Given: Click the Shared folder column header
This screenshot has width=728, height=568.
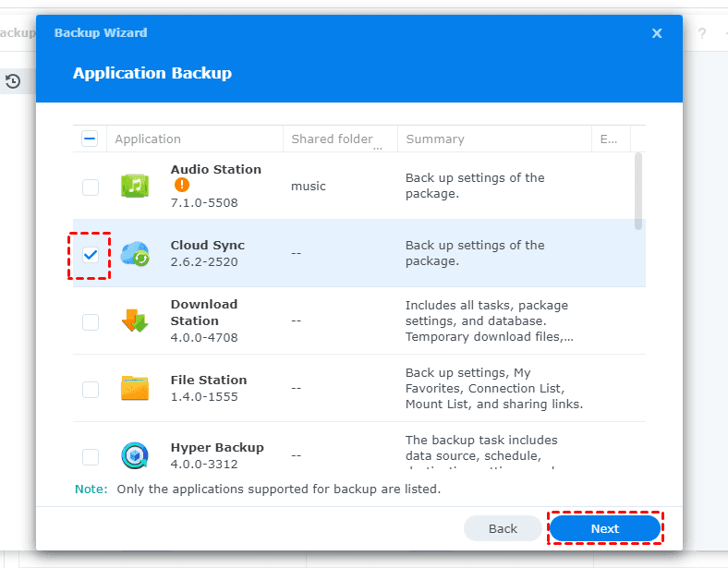Looking at the screenshot, I should [332, 139].
